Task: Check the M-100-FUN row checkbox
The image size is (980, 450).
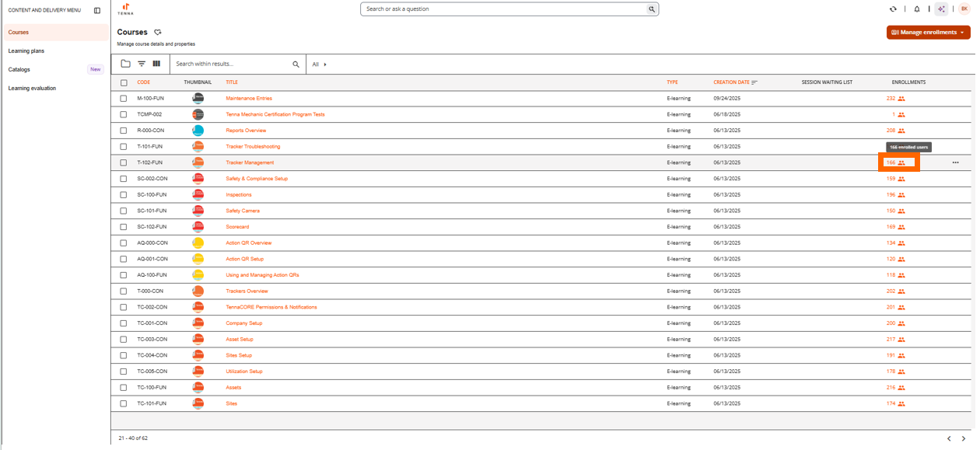Action: pyautogui.click(x=124, y=99)
